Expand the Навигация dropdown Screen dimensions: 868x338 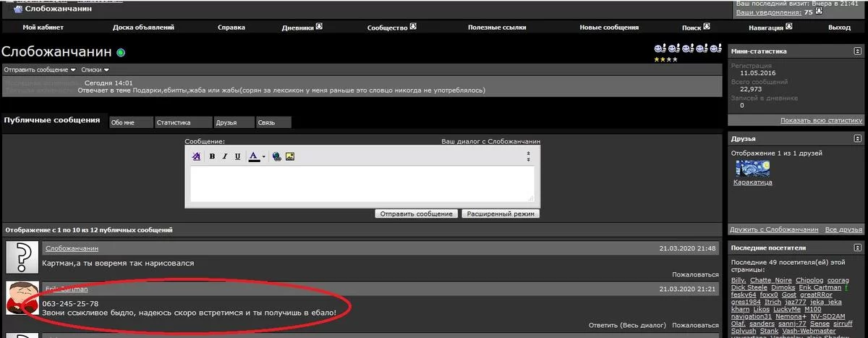pos(770,28)
